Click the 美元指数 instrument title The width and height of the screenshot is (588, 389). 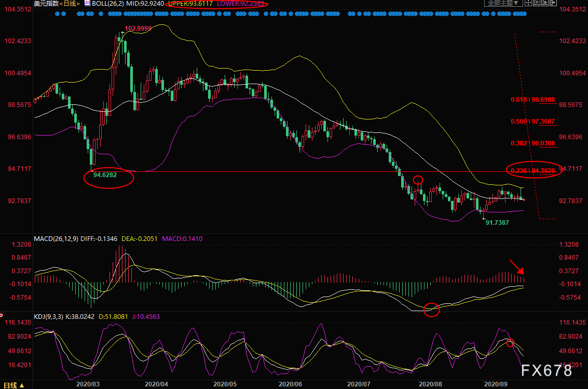[x=46, y=4]
